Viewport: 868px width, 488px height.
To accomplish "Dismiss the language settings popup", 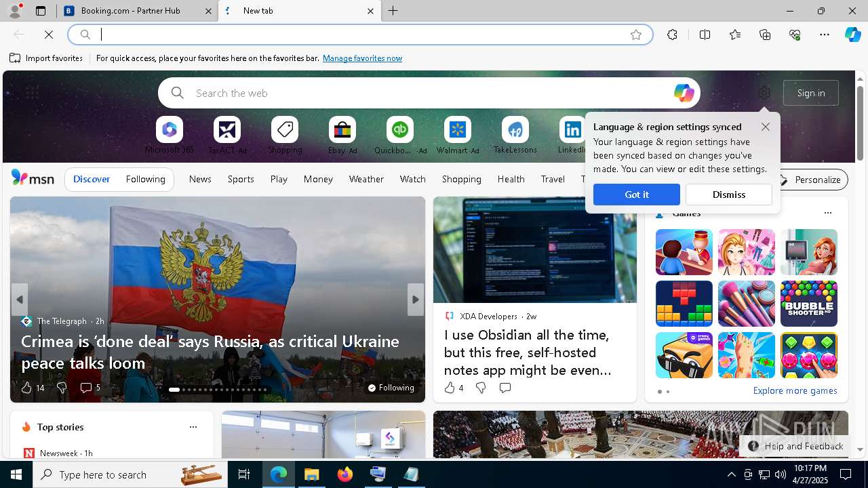I will pos(729,195).
